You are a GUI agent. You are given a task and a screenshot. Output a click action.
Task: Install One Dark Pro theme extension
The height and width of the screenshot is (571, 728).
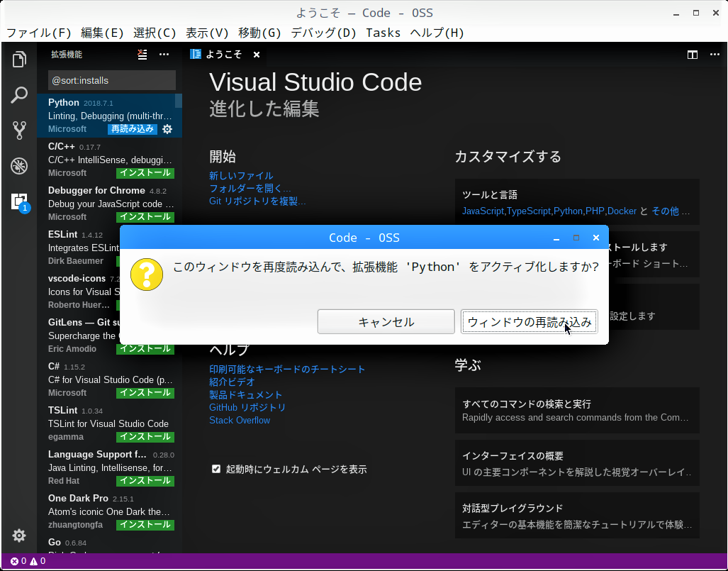pyautogui.click(x=145, y=525)
